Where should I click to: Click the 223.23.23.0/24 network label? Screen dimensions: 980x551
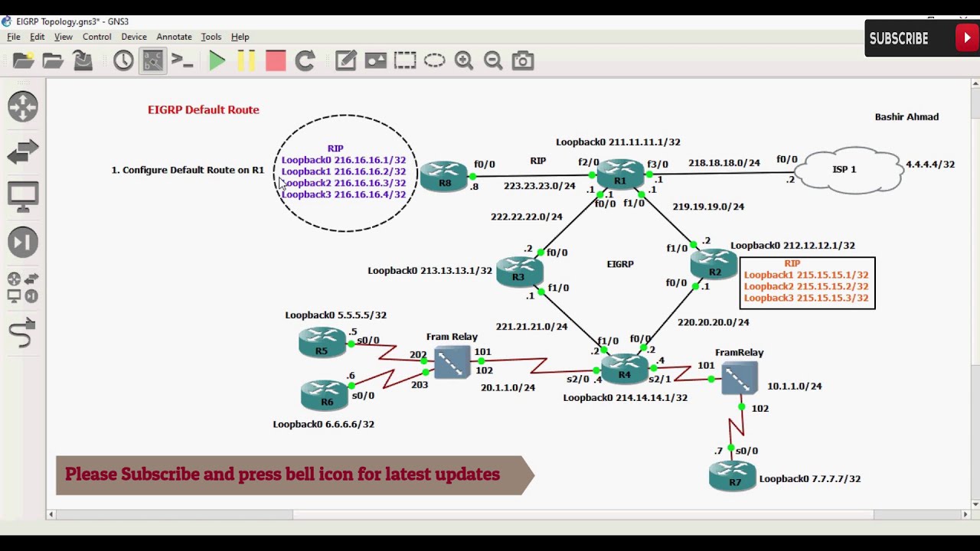(x=540, y=186)
